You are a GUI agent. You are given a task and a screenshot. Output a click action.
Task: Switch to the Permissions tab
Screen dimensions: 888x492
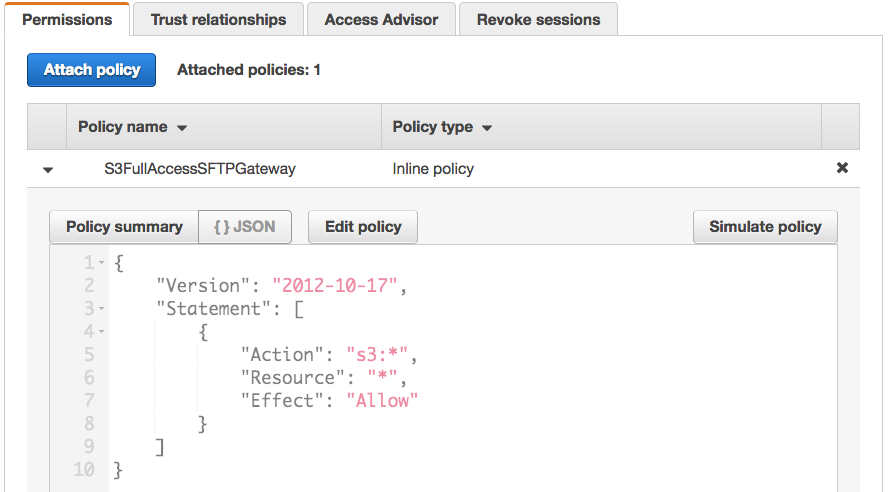coord(65,20)
